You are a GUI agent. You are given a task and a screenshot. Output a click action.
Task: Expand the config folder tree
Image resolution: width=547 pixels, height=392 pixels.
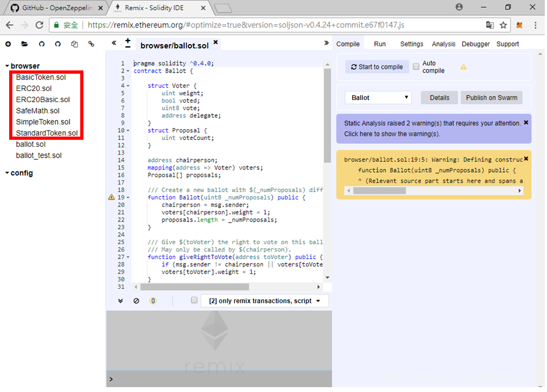[x=7, y=173]
